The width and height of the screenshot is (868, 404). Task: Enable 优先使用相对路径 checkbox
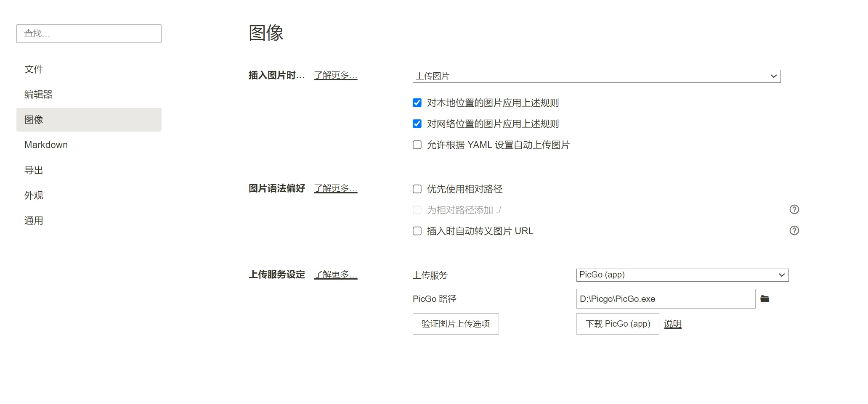click(417, 189)
